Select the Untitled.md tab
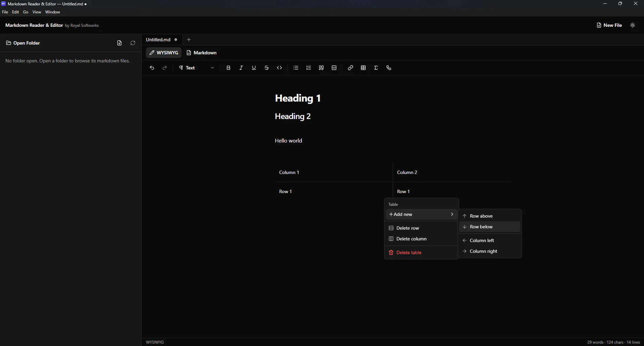Viewport: 644px width, 346px height. [x=158, y=40]
